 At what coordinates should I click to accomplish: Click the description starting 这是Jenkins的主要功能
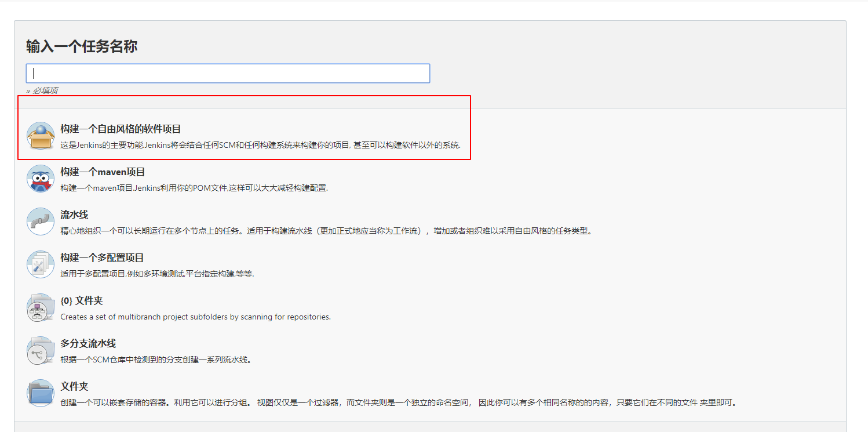[261, 145]
